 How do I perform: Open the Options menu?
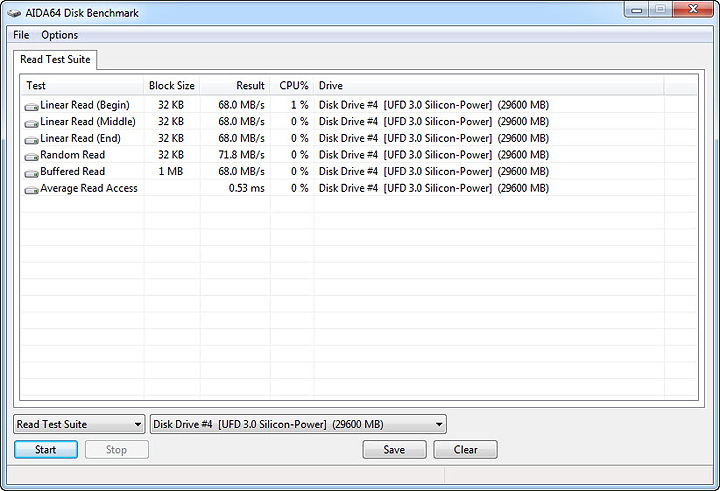tap(60, 35)
